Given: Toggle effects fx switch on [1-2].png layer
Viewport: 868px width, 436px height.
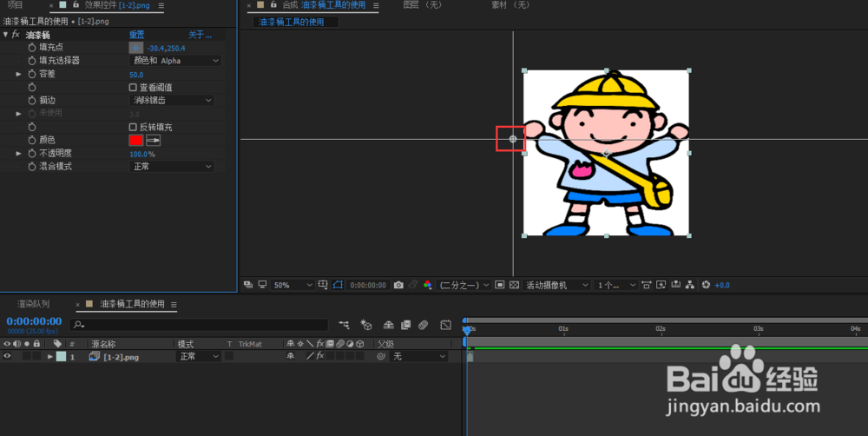Looking at the screenshot, I should (x=320, y=357).
